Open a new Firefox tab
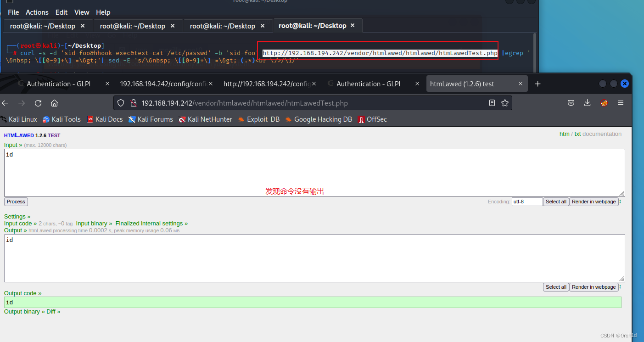The height and width of the screenshot is (342, 644). [538, 84]
